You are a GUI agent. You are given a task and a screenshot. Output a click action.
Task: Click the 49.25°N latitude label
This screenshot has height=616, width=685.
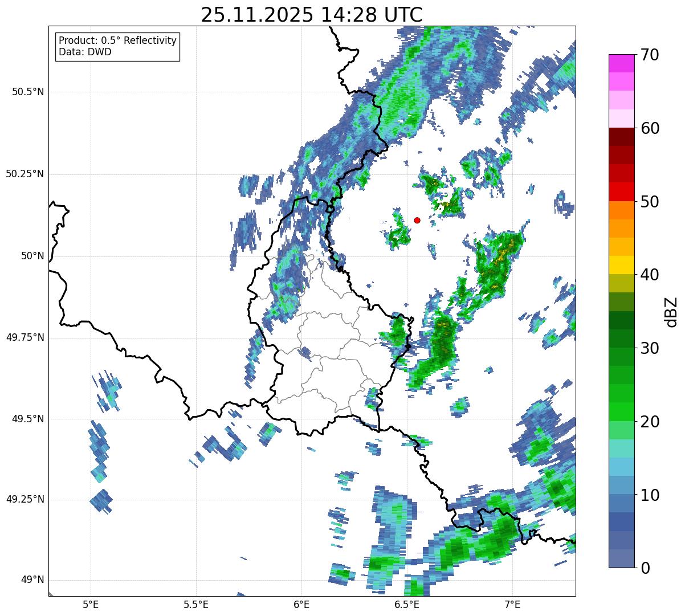click(25, 500)
